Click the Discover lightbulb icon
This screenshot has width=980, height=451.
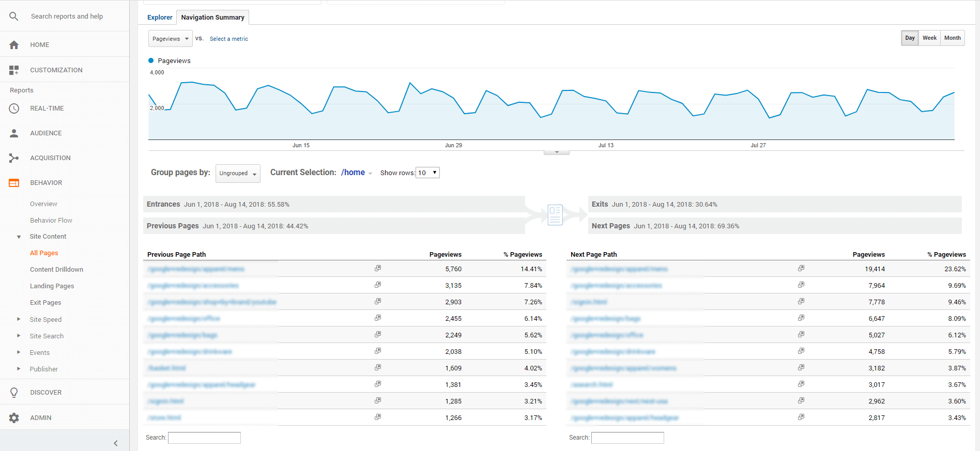14,393
